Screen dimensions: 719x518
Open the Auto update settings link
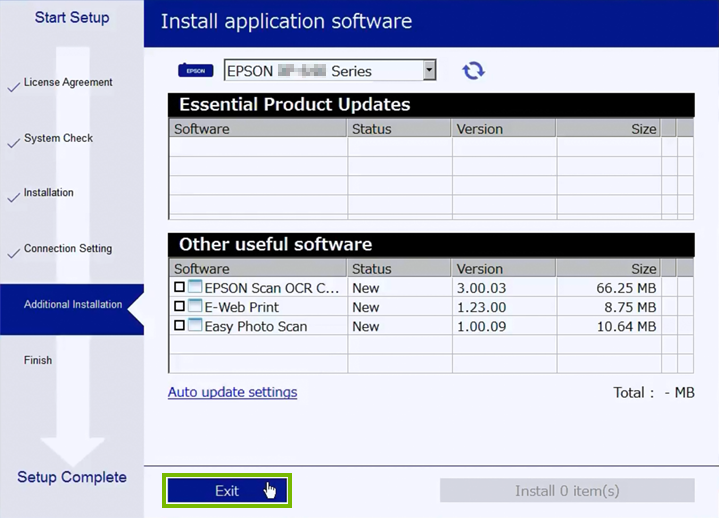point(232,392)
